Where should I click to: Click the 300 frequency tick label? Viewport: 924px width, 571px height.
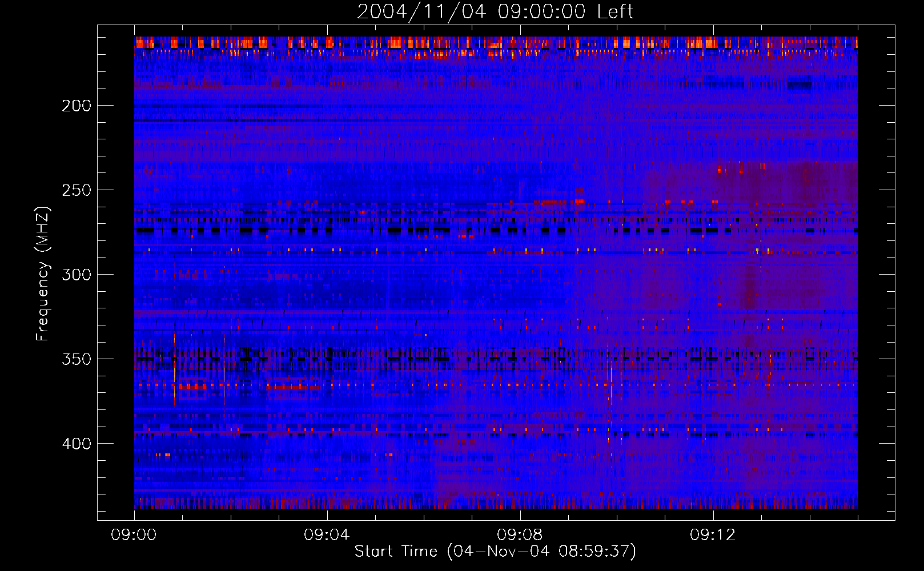[77, 275]
